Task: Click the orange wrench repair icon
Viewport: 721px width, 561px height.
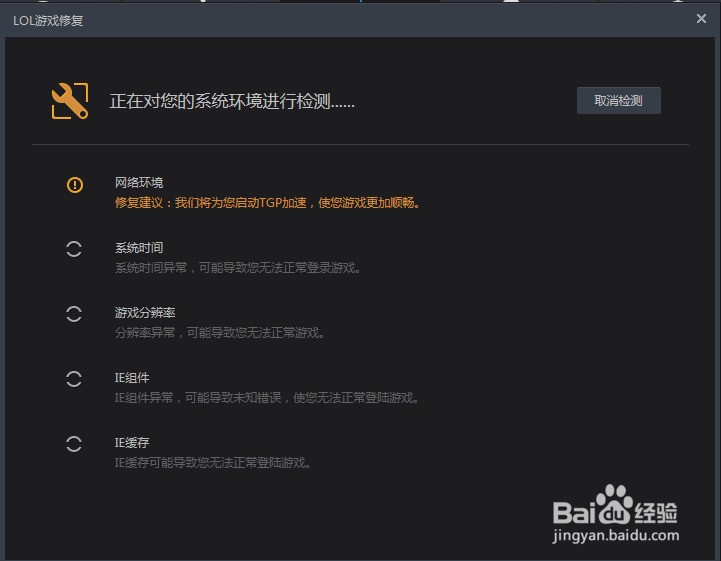Action: 70,101
